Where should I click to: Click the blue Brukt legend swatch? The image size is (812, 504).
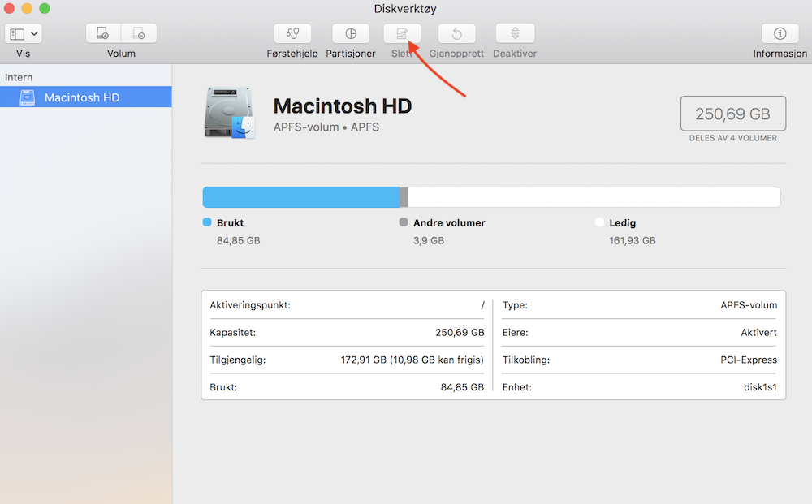207,222
